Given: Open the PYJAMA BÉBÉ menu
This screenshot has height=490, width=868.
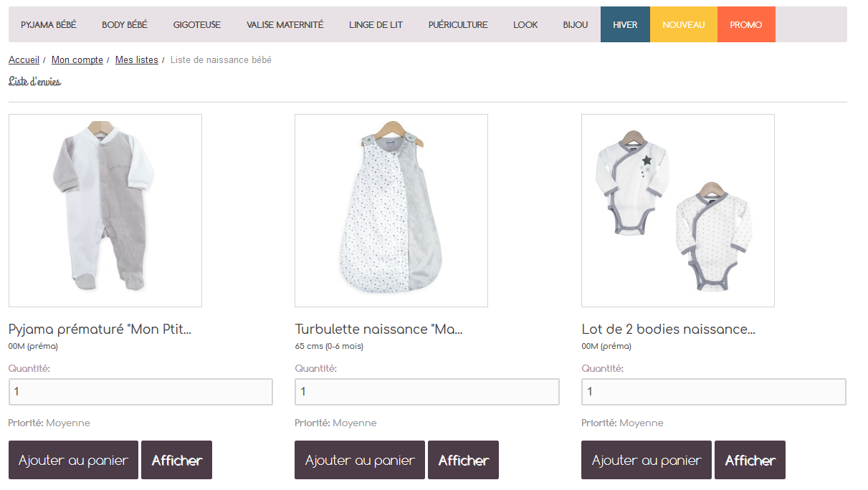Looking at the screenshot, I should tap(49, 24).
